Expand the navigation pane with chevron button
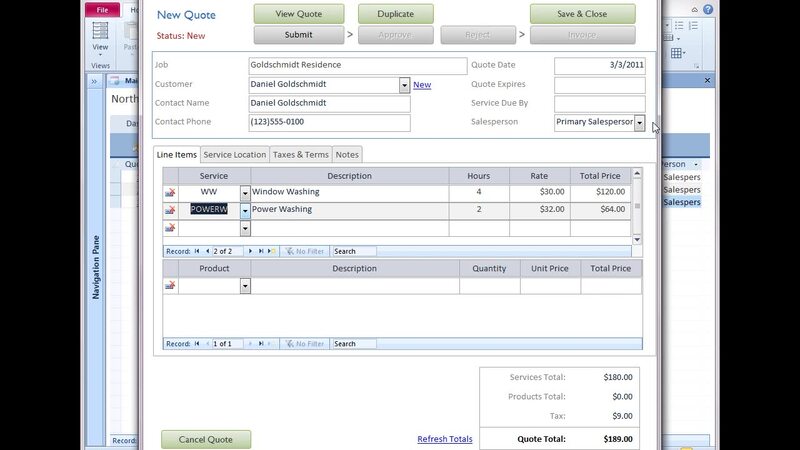This screenshot has height=450, width=800. 94,81
